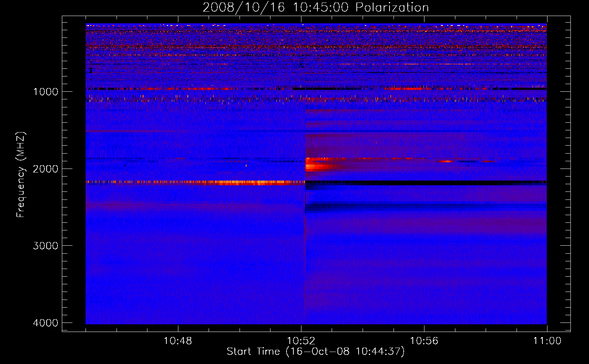Click the 3000 frequency tick label
589x364 pixels.
[46, 246]
